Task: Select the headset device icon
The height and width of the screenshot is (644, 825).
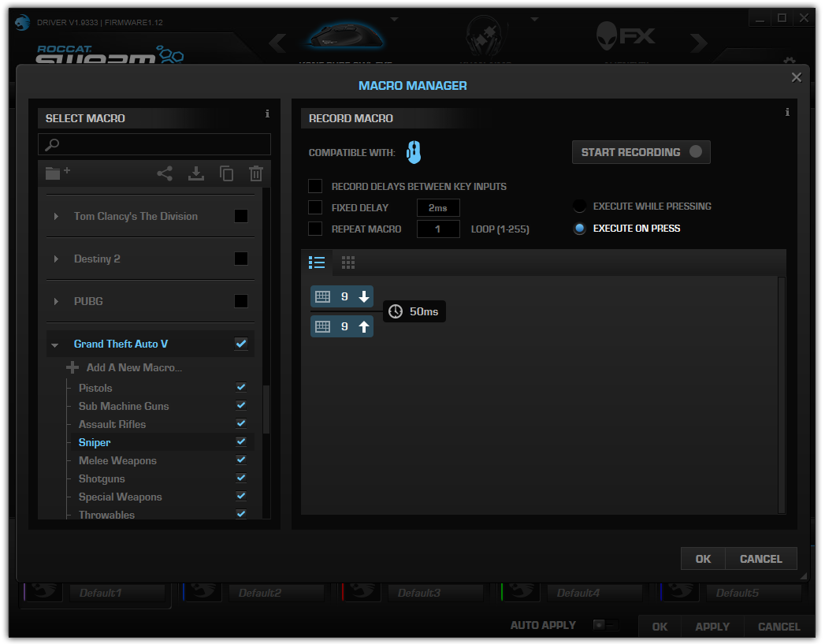Action: point(484,35)
